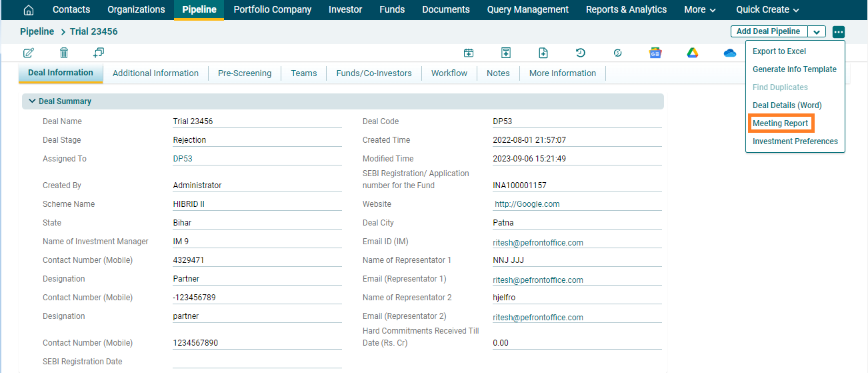Click the Add Deal Pipeline button
Screen dimensions: 868x373
[768, 32]
